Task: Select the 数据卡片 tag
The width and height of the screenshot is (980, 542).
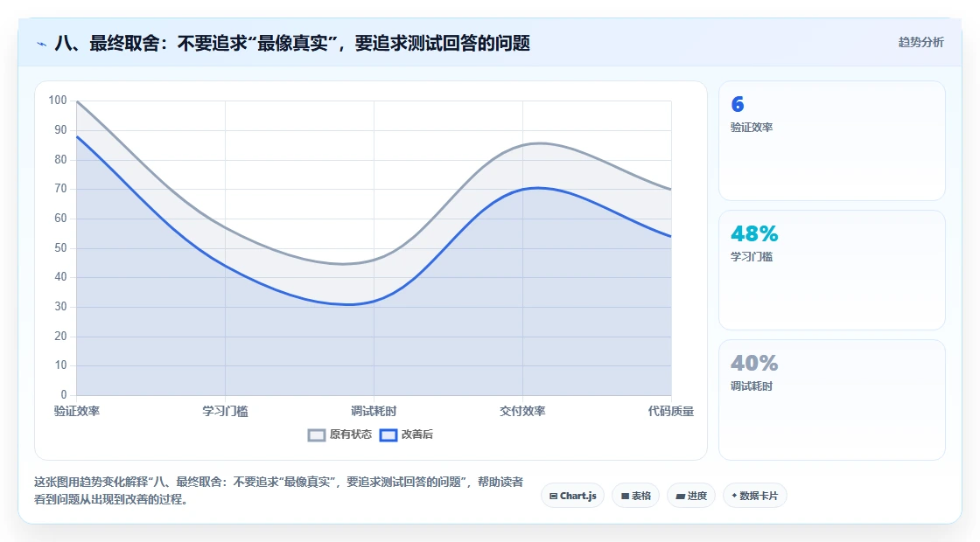Action: pyautogui.click(x=755, y=496)
